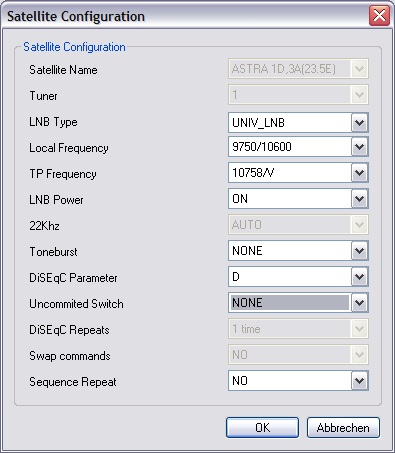Expand the Sequence Repeat dropdown
395x453 pixels.
coord(359,381)
